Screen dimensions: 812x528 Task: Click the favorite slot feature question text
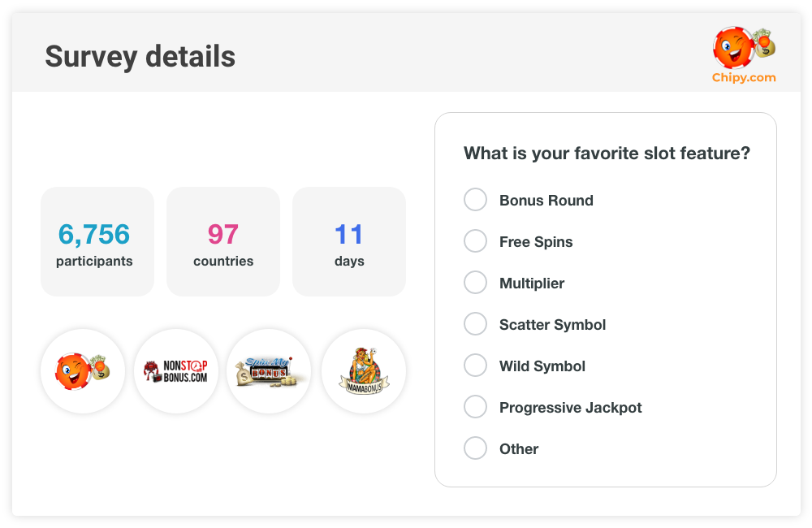coord(607,153)
